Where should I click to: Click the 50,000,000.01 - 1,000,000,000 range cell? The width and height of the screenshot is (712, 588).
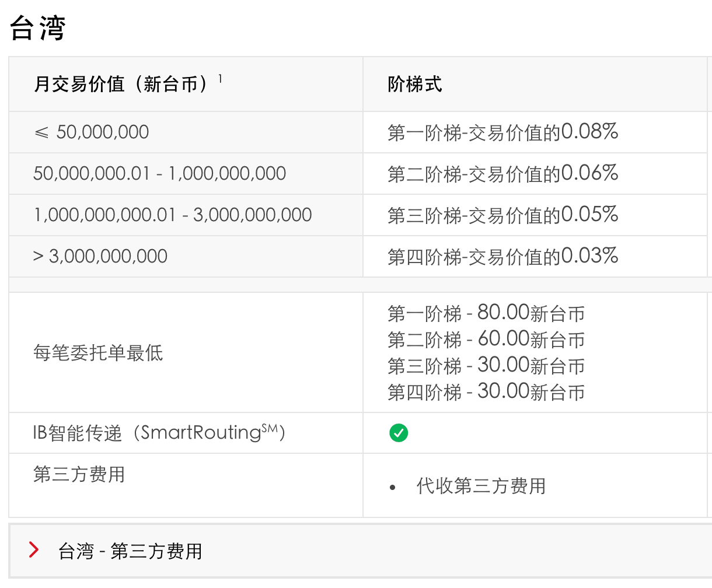coord(159,174)
